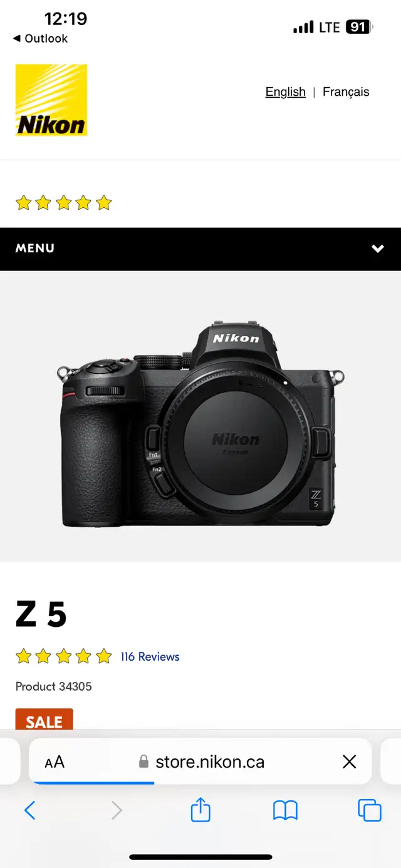The image size is (401, 868).
Task: Go back with Safari back arrow
Action: (x=29, y=810)
